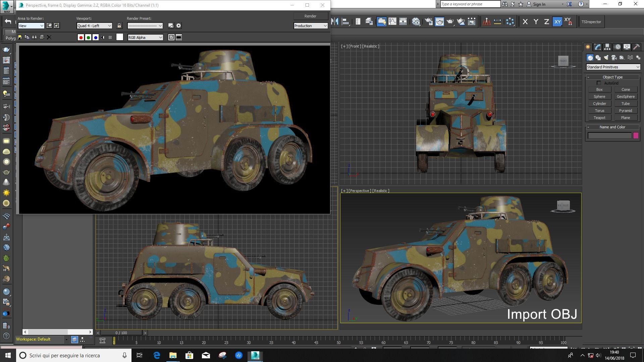
Task: Click the object name input field
Action: [610, 135]
